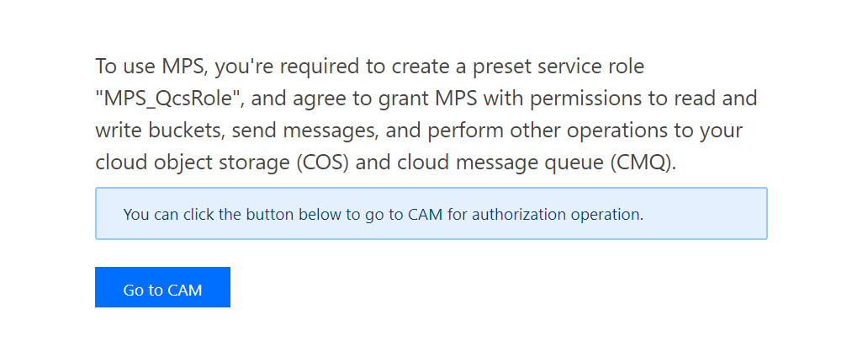Click the "(CMQ)" abbreviation in the paragraph
Screen dimensions: 868x363
(643, 163)
